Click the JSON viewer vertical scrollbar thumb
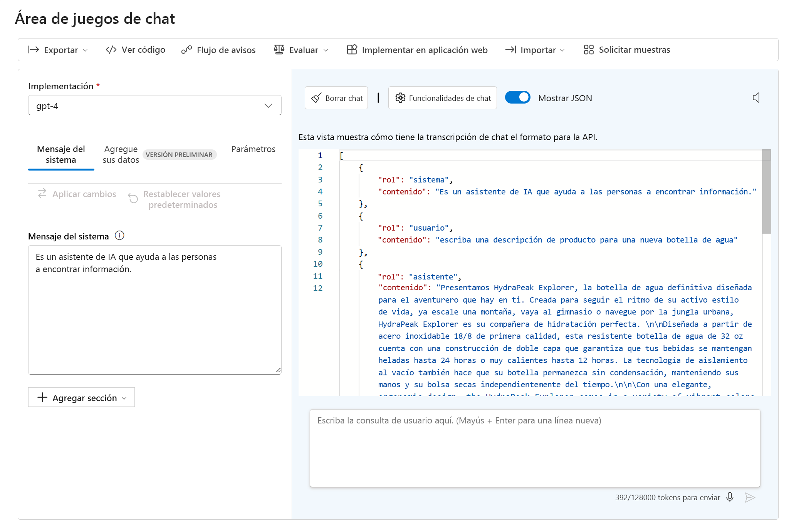This screenshot has width=794, height=532. pyautogui.click(x=767, y=192)
